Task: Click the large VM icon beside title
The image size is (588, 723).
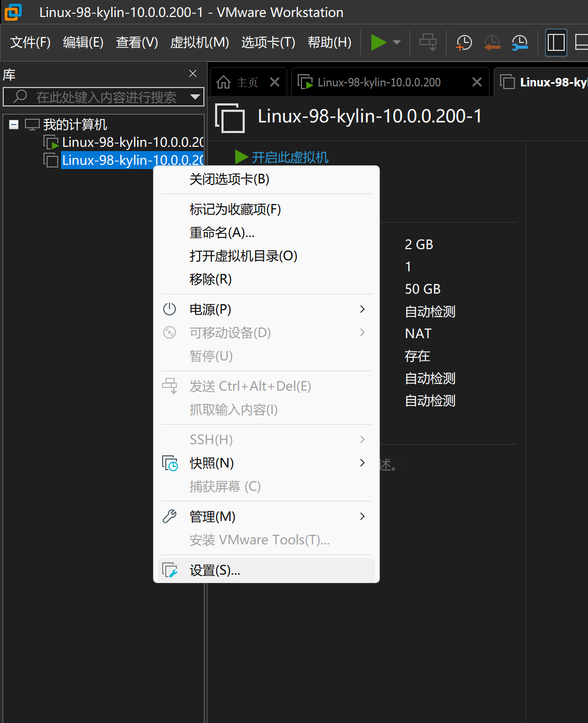Action: coord(230,118)
